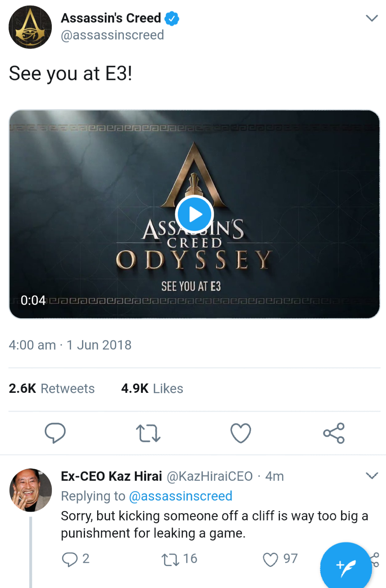Reply to Kaz Hirai's comment
The width and height of the screenshot is (386, 588).
click(70, 559)
